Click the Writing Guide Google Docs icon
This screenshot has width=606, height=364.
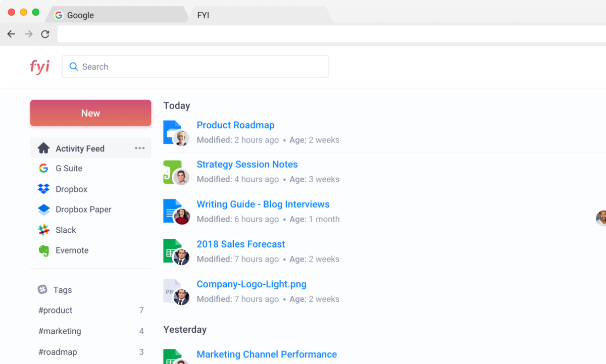[x=172, y=211]
